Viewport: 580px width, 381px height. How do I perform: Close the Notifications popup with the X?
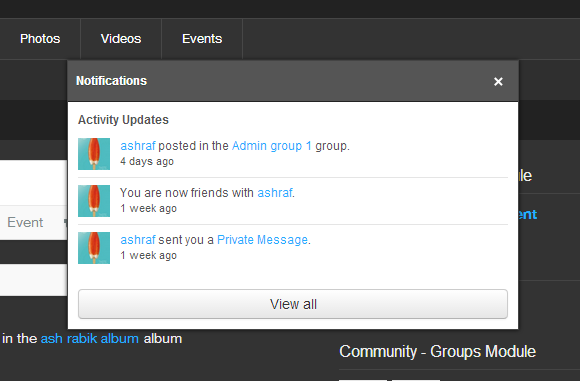498,81
